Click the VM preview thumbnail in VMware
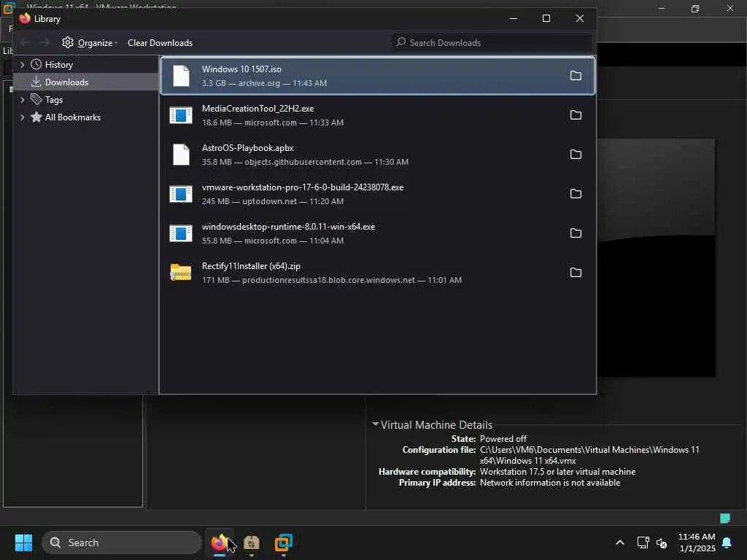This screenshot has height=560, width=747. click(x=656, y=257)
